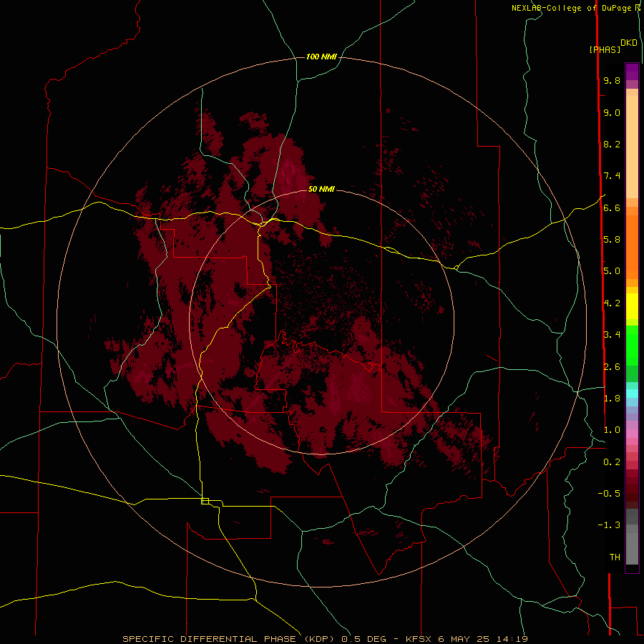This screenshot has width=644, height=644.
Task: Click the '6.6' color scale value
Action: pos(612,208)
